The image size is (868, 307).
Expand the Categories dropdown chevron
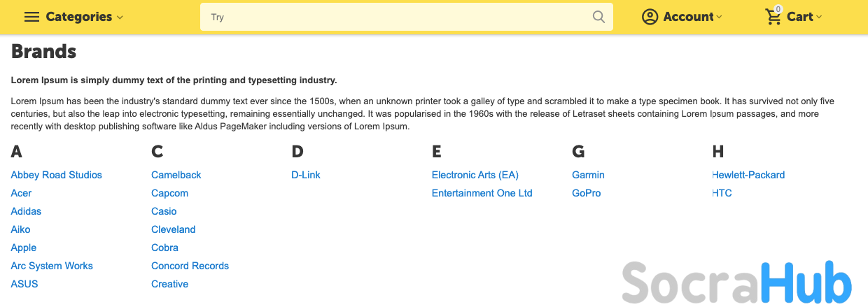point(120,17)
